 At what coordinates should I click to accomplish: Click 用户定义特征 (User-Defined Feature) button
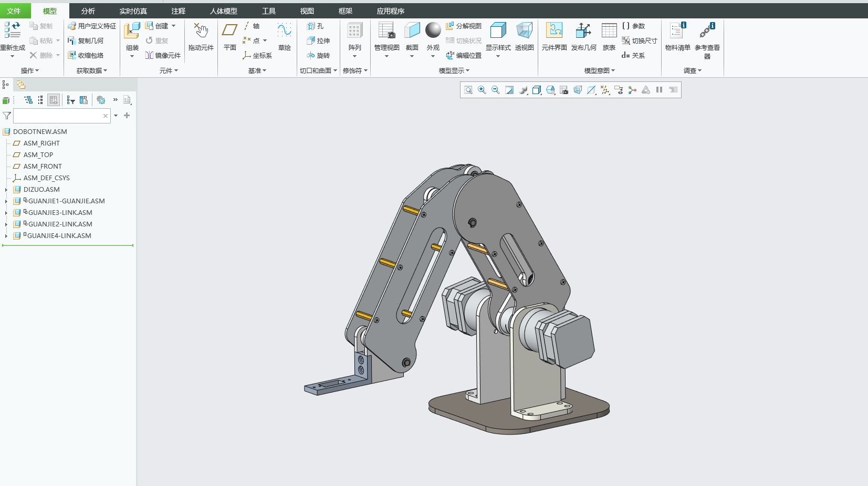point(92,26)
